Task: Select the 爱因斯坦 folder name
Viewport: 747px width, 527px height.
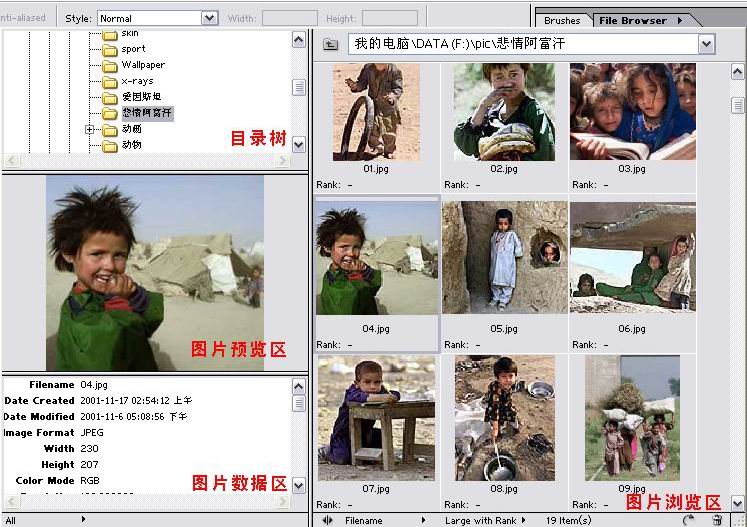Action: (141, 97)
